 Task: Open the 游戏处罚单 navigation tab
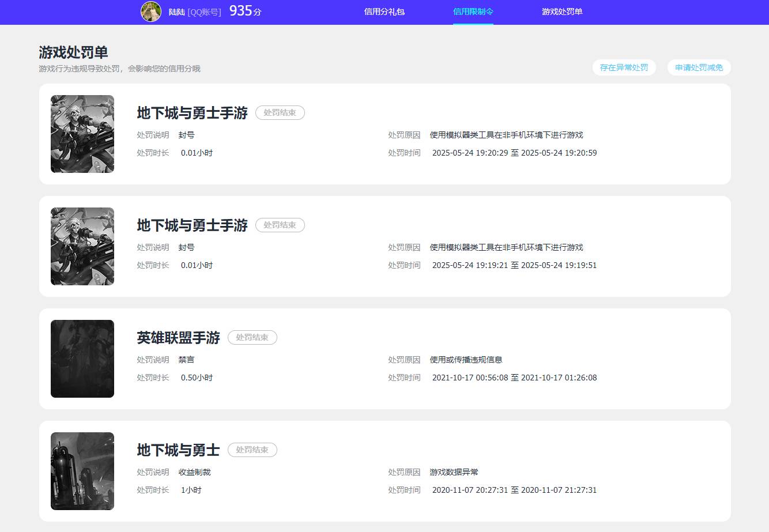[x=562, y=12]
